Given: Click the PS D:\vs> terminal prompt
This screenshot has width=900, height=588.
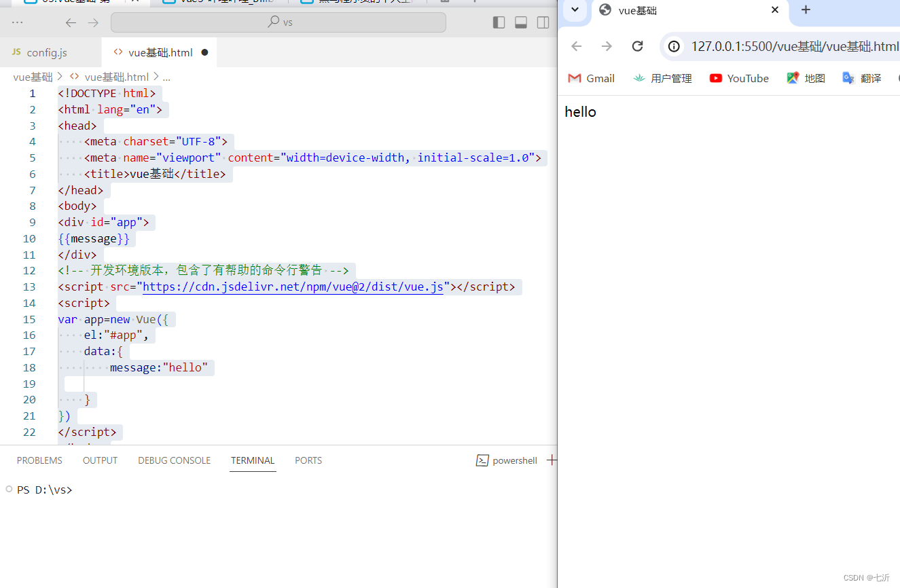Looking at the screenshot, I should (x=44, y=490).
